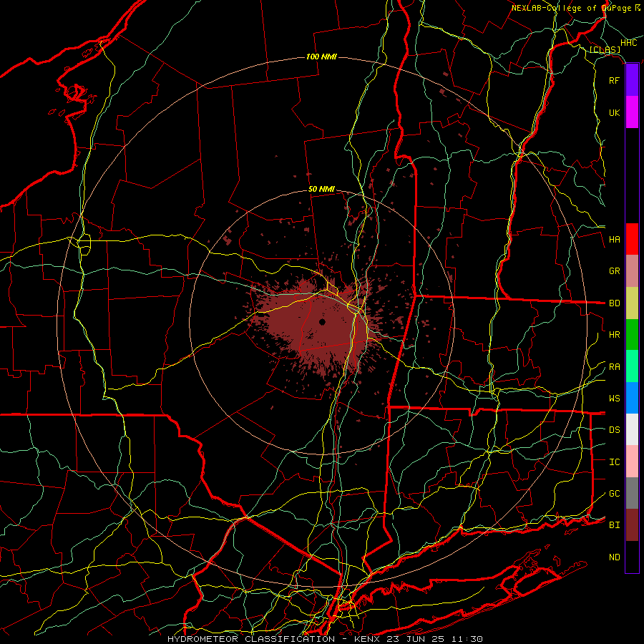Click the RF purple legend color swatch

click(632, 80)
